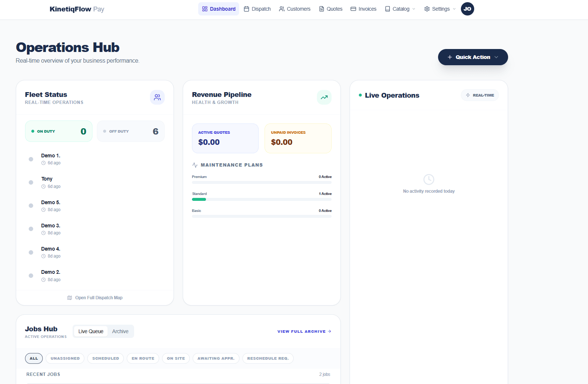The width and height of the screenshot is (588, 384).
Task: Click the Quotes document icon
Action: 322,9
